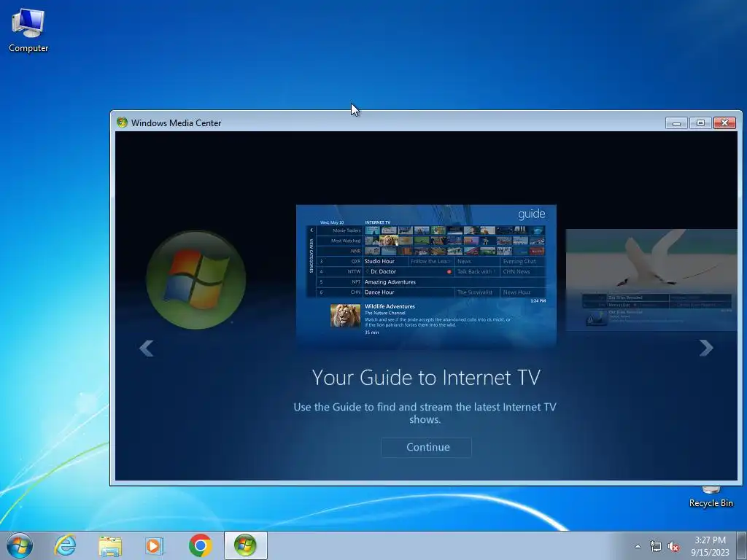This screenshot has height=560, width=747.
Task: Click the Continue button
Action: pos(426,447)
